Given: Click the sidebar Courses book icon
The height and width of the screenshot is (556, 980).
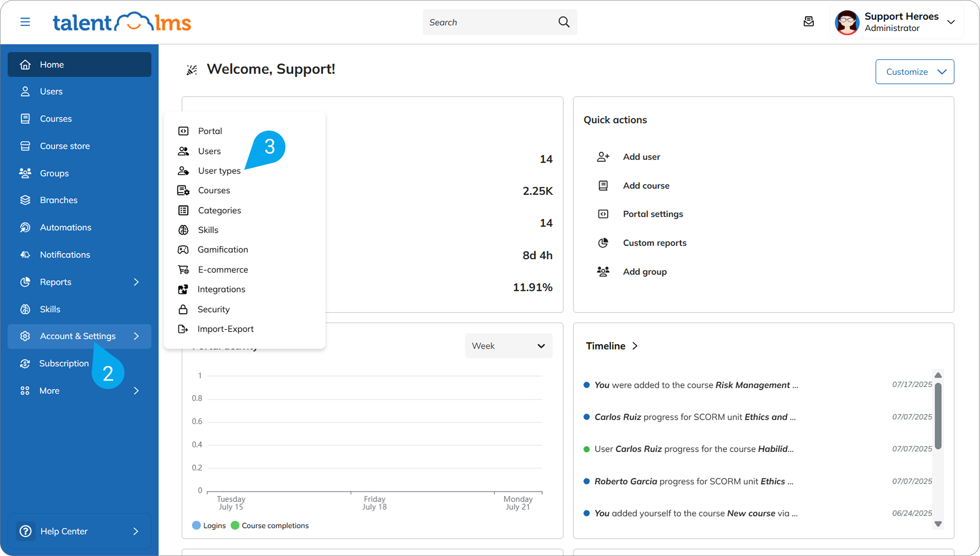Looking at the screenshot, I should click(x=25, y=118).
